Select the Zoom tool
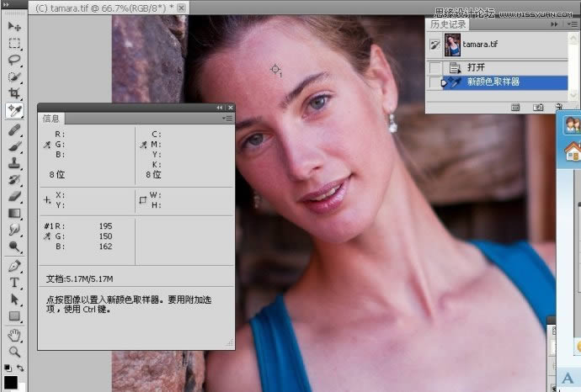Screen dimensions: 581x392 click(x=14, y=352)
